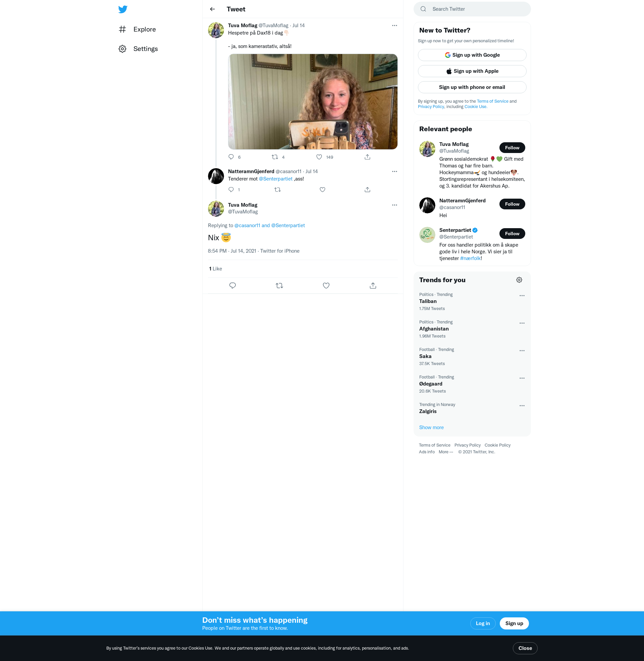Follow Tuva Moflag
The width and height of the screenshot is (644, 661).
[x=512, y=148]
